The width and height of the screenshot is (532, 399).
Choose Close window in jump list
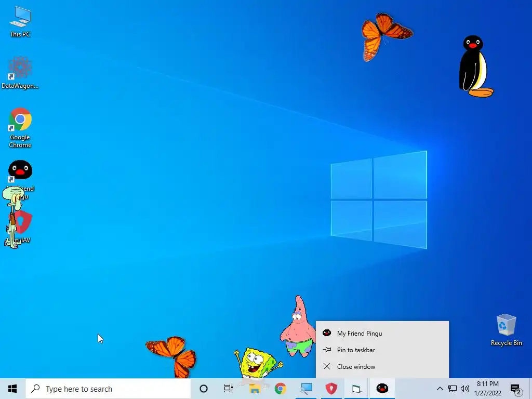pyautogui.click(x=382, y=366)
